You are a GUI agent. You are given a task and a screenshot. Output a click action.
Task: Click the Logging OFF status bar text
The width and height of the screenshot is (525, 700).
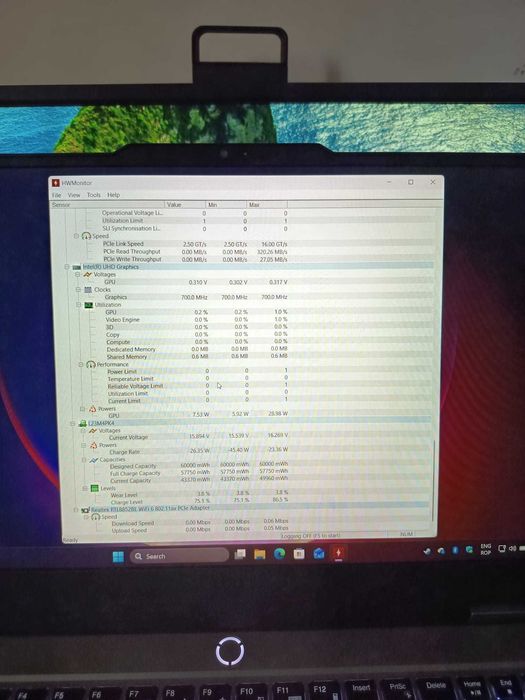[x=311, y=535]
